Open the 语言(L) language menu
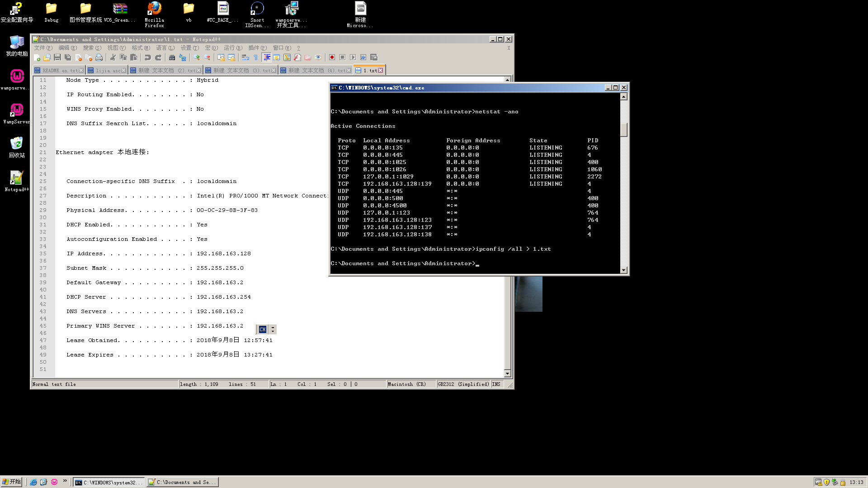This screenshot has width=868, height=488. tap(165, 48)
